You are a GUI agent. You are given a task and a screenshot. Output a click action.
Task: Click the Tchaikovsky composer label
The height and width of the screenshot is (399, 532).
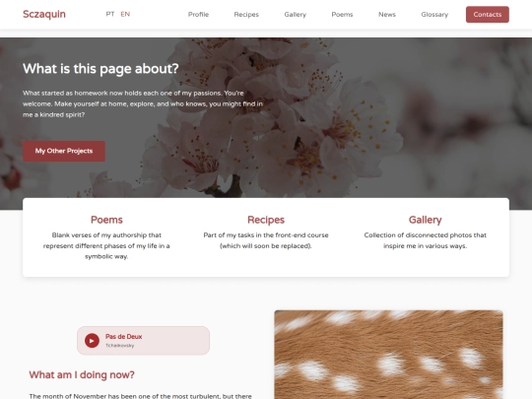[120, 346]
